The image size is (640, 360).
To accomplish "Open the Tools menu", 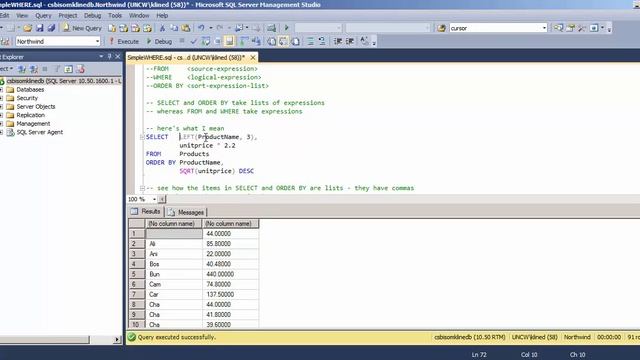I will pyautogui.click(x=115, y=16).
